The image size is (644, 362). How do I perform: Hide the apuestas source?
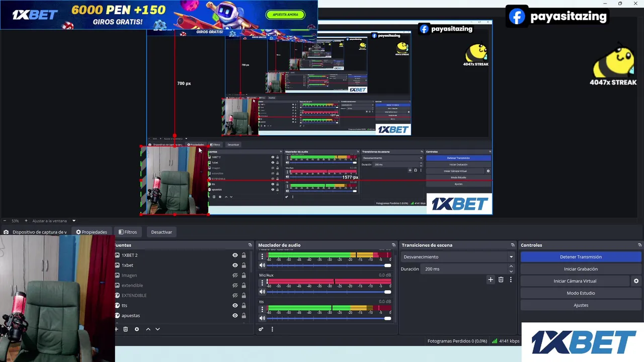click(235, 315)
